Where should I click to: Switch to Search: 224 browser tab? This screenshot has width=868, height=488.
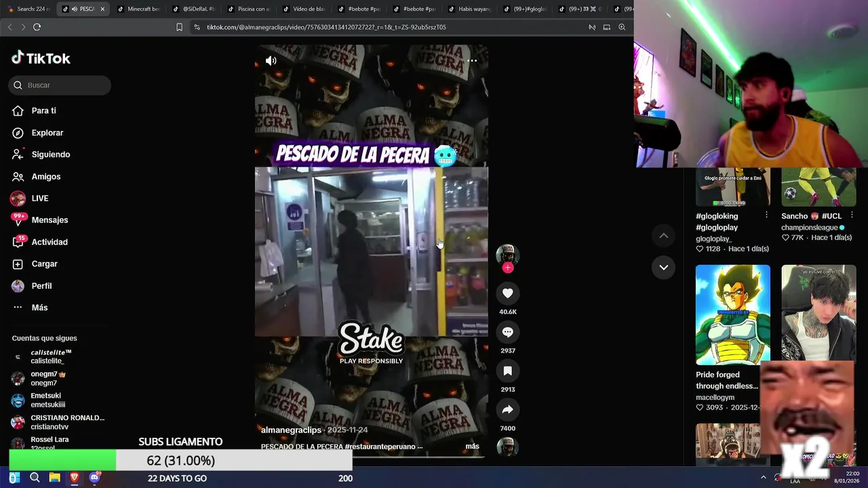tap(28, 9)
